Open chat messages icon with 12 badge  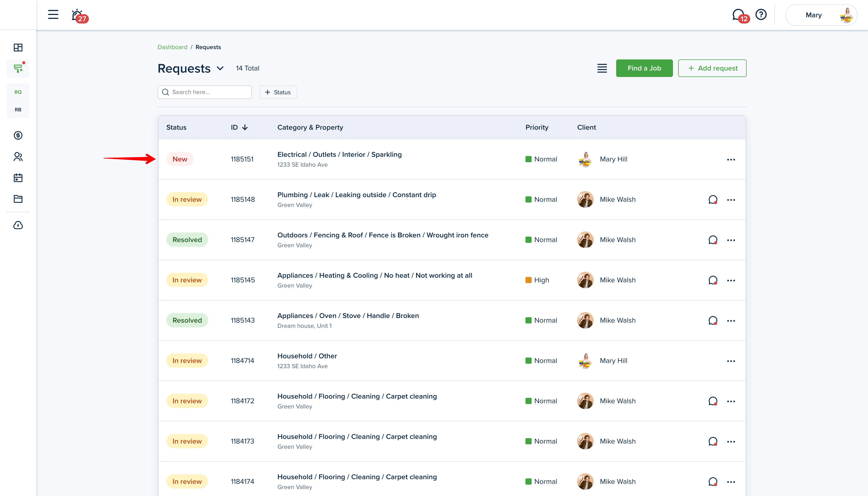coord(738,15)
